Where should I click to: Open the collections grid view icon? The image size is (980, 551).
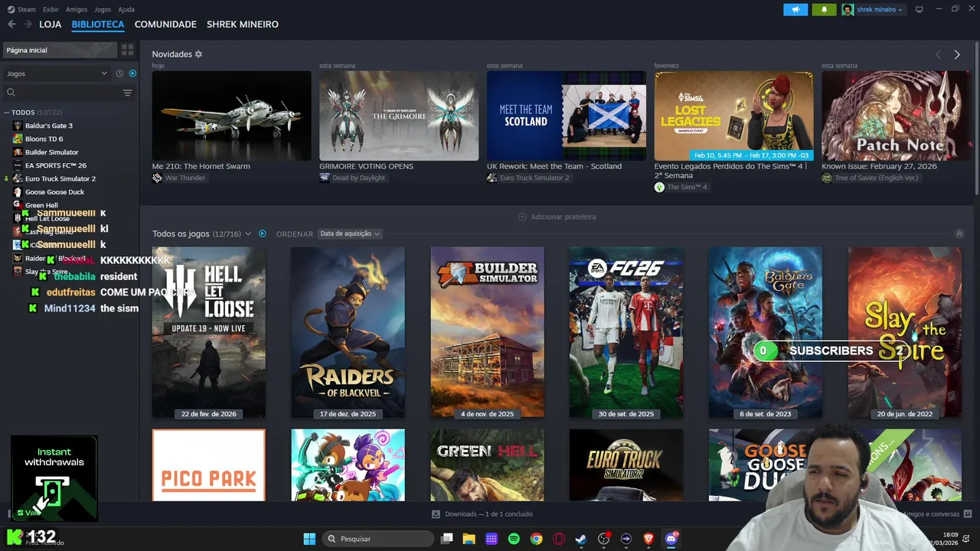[x=128, y=50]
